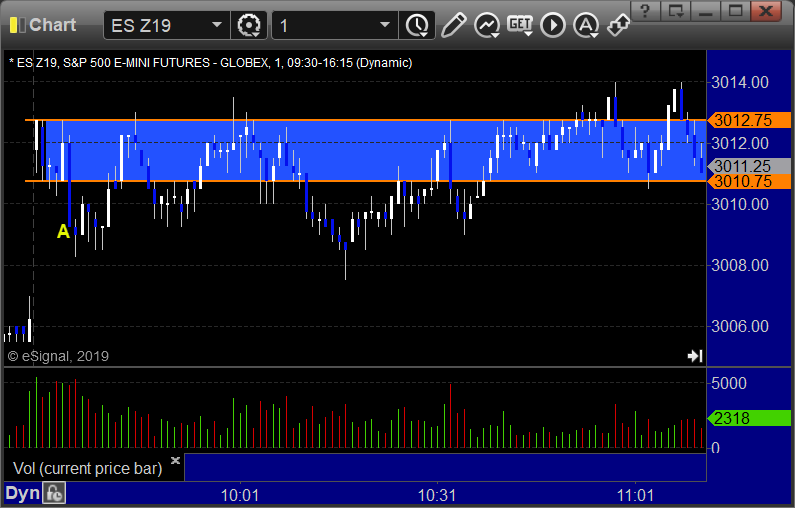
Task: Click the chart title ES Z19 description text
Action: tap(210, 63)
